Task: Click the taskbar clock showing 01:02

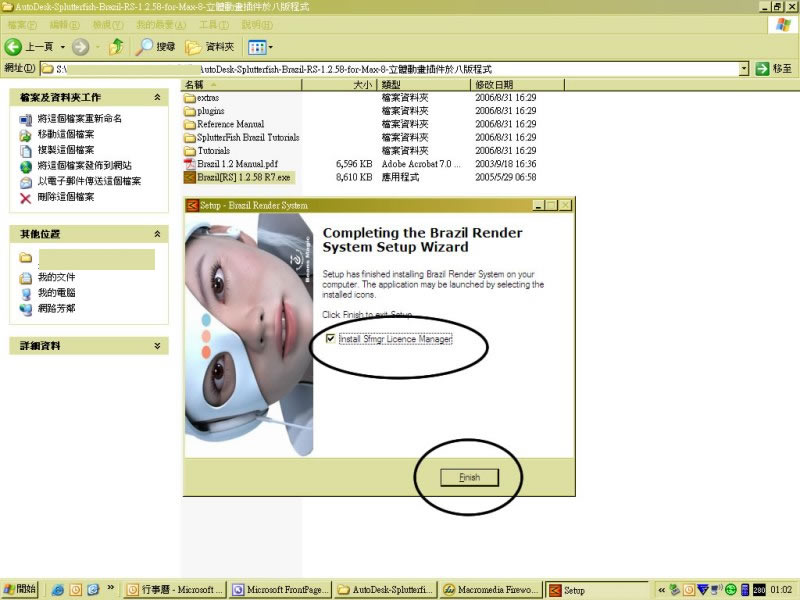Action: (x=781, y=590)
